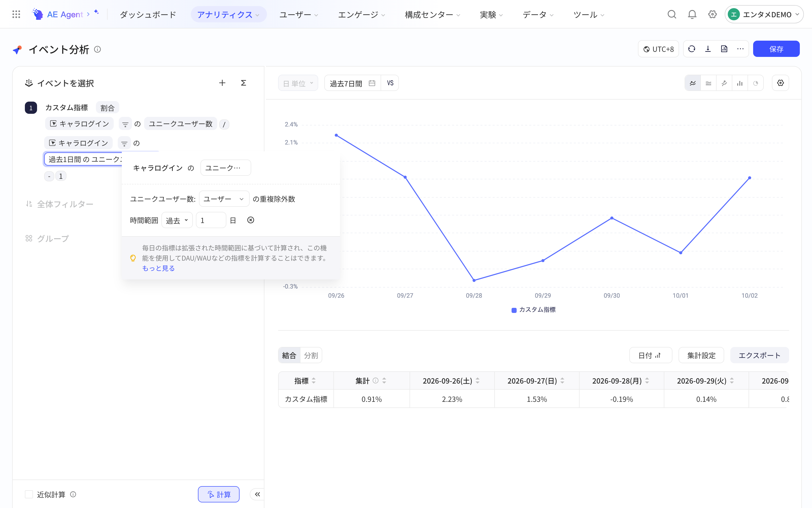This screenshot has width=812, height=508.
Task: Click the info icon beside イベント分析
Action: coord(97,49)
